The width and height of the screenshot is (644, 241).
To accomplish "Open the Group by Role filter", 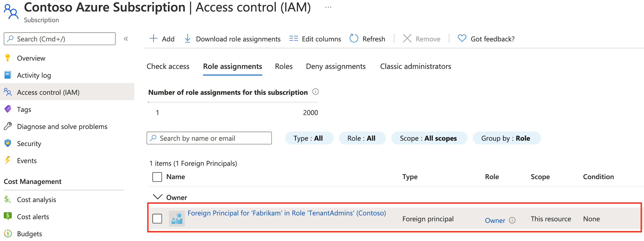I will [506, 138].
